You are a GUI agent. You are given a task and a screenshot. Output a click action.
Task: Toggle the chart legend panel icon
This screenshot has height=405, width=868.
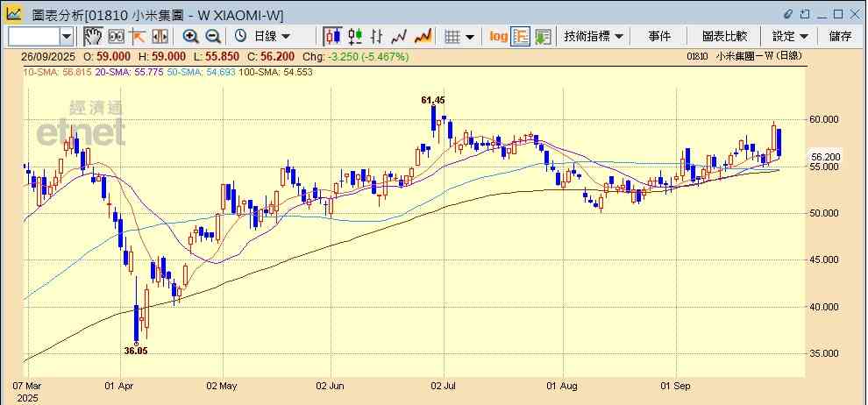pos(520,37)
